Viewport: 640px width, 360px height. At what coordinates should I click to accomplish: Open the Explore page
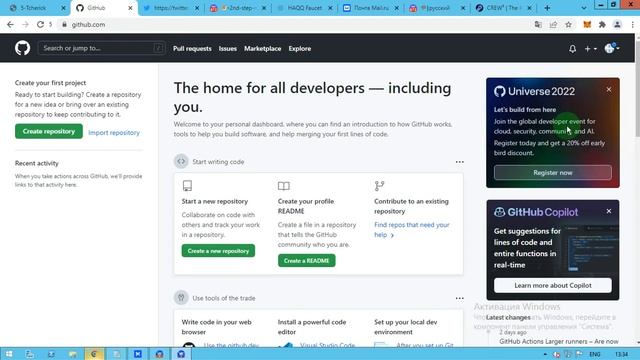point(300,49)
